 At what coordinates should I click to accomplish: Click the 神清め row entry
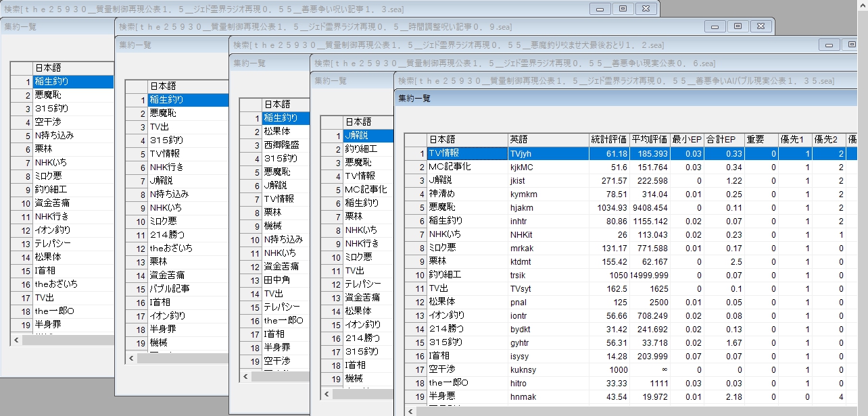coord(466,194)
